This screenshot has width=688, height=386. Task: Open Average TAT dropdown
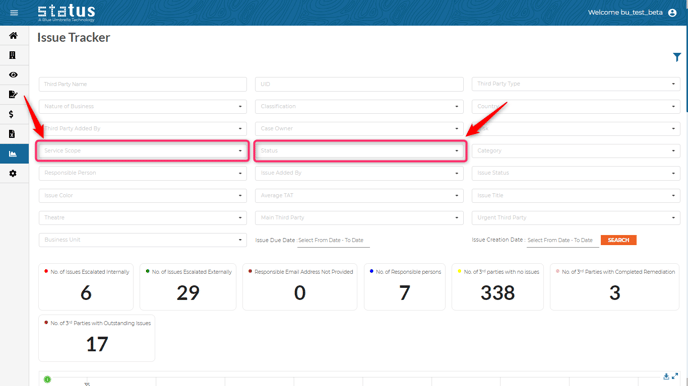[359, 195]
